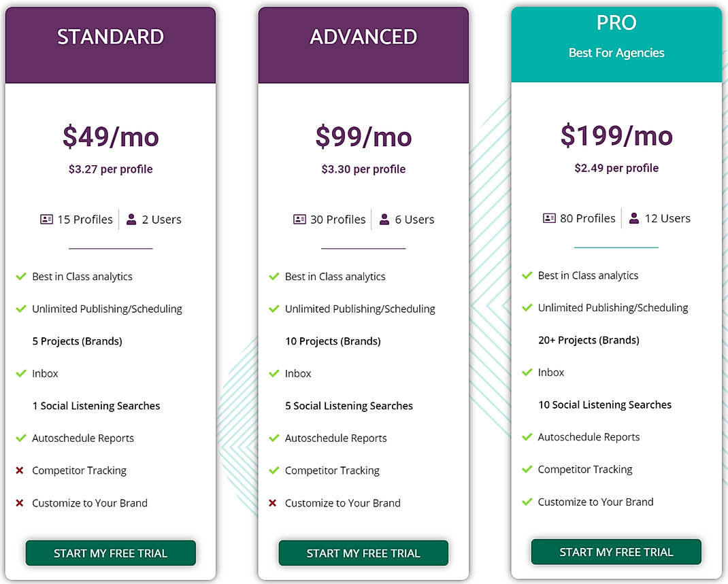Click Best For Agencies label on Pro card
The width and height of the screenshot is (728, 584).
(616, 52)
